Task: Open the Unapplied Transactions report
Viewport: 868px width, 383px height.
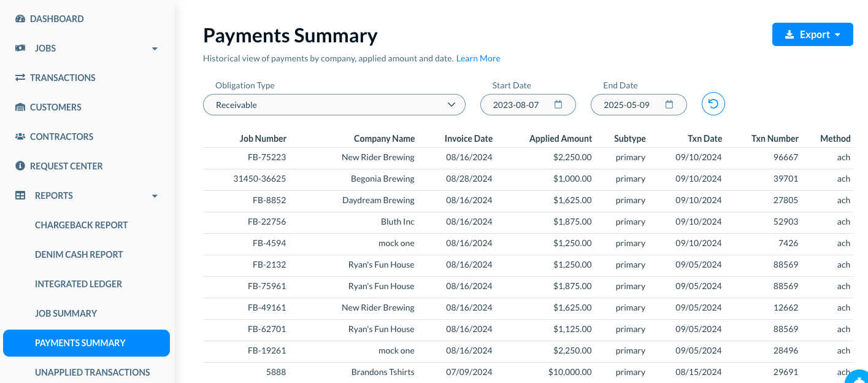Action: tap(92, 373)
